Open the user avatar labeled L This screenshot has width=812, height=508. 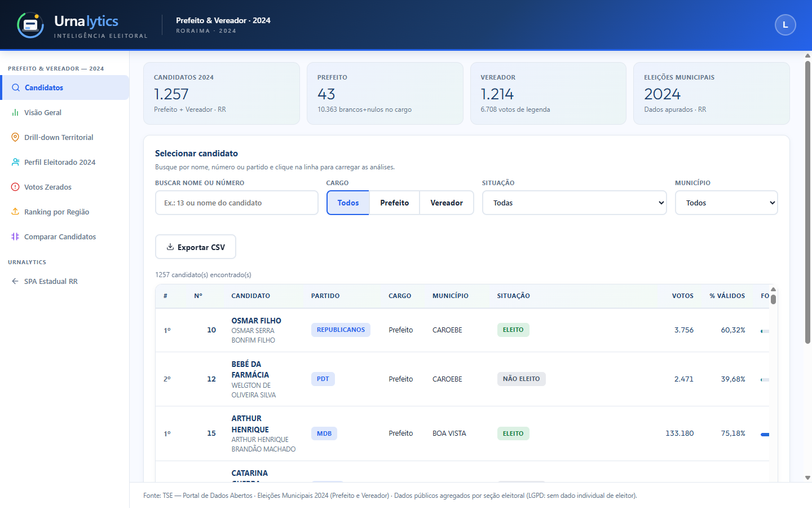pyautogui.click(x=785, y=25)
